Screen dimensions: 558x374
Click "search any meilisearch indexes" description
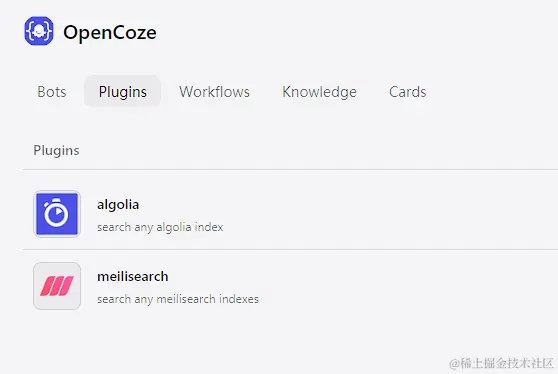178,299
